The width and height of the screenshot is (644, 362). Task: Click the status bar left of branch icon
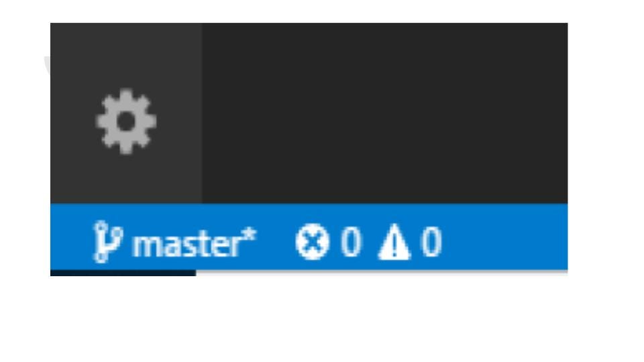point(72,237)
